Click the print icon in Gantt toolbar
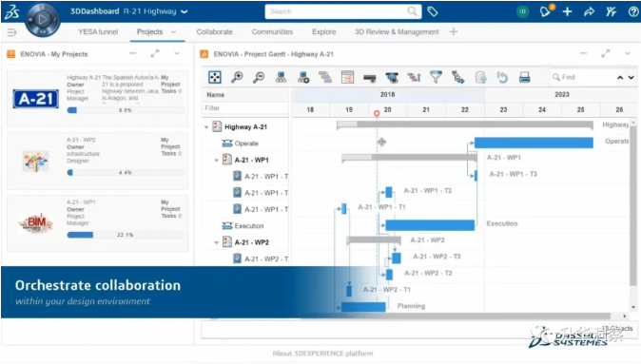 [x=524, y=77]
